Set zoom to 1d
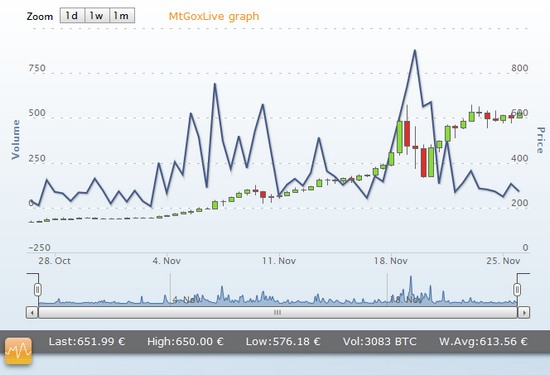The width and height of the screenshot is (550, 375). coord(72,16)
